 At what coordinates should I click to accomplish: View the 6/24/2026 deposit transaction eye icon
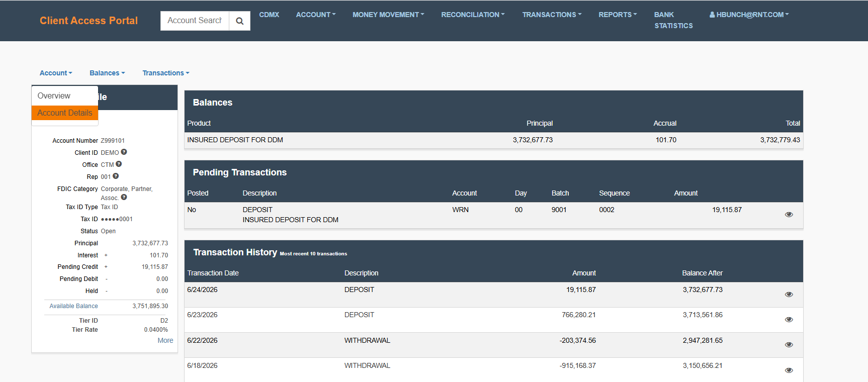point(789,295)
